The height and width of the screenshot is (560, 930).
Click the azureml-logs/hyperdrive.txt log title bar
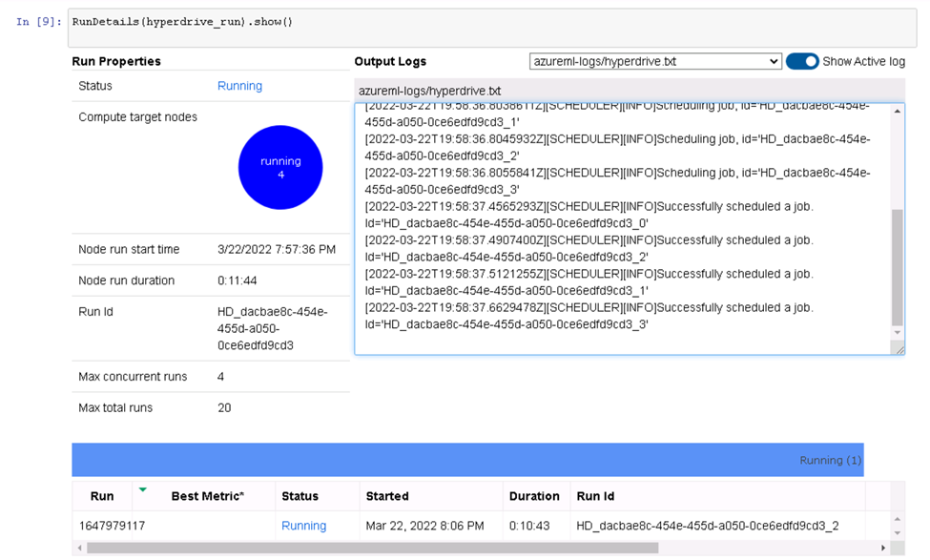630,91
